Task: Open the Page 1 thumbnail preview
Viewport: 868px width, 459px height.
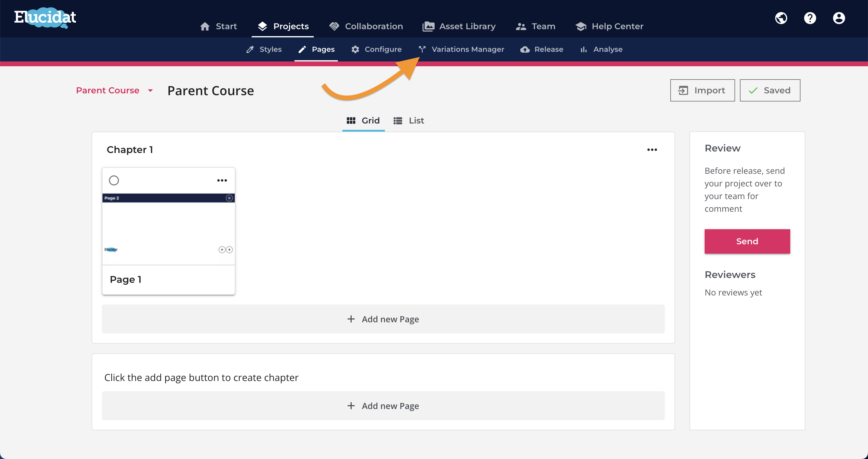Action: pos(168,229)
